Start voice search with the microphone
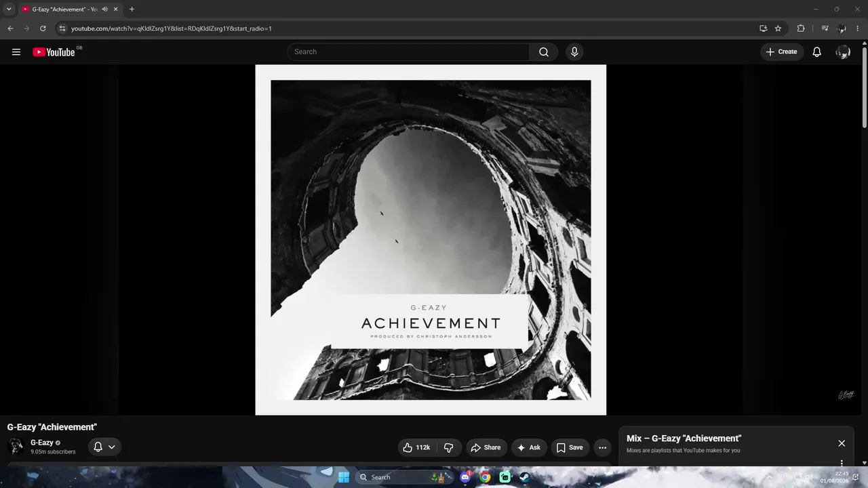 click(x=574, y=52)
